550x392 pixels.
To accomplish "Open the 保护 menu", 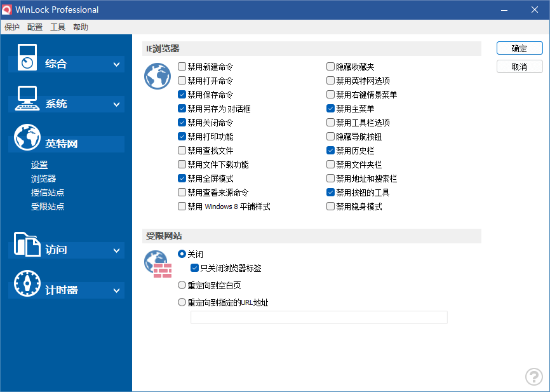I will click(12, 27).
